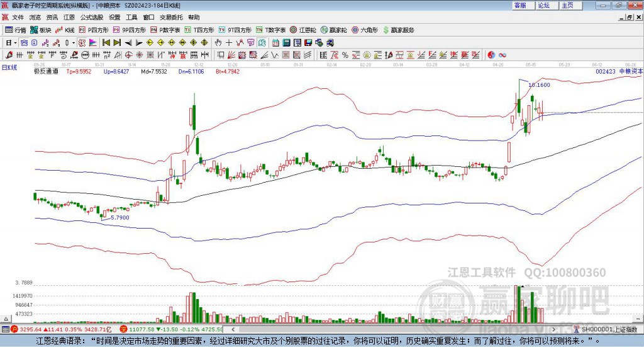The width and height of the screenshot is (644, 347).
Task: Click the 10.1600 high price label
Action: (539, 84)
